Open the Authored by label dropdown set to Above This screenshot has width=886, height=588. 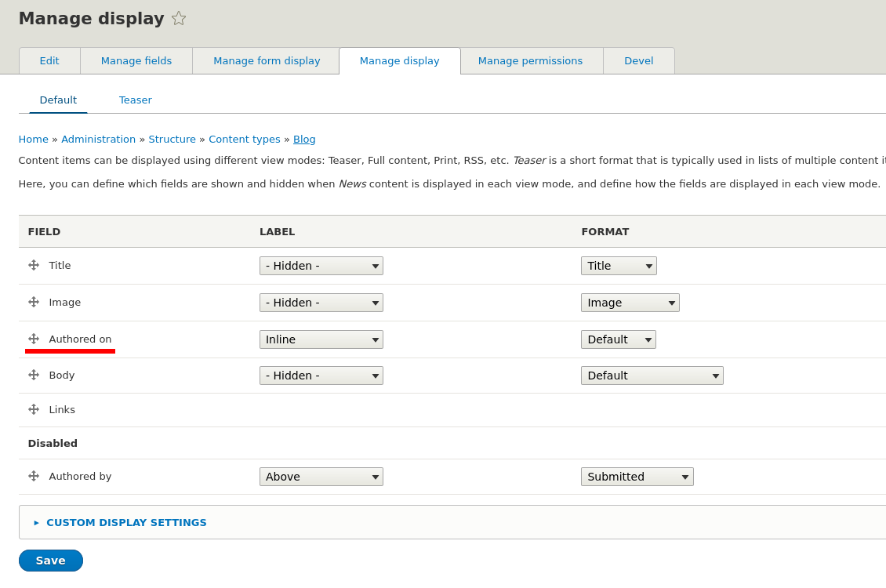pyautogui.click(x=321, y=476)
